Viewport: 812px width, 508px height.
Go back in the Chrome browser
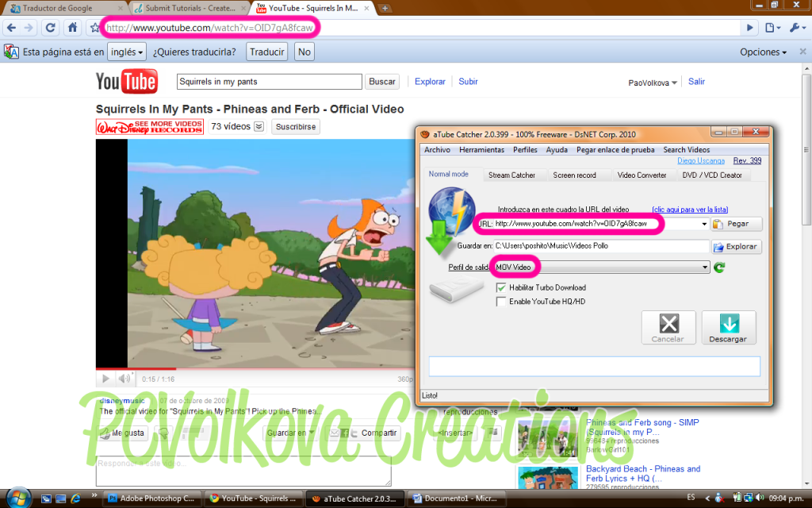(x=11, y=28)
